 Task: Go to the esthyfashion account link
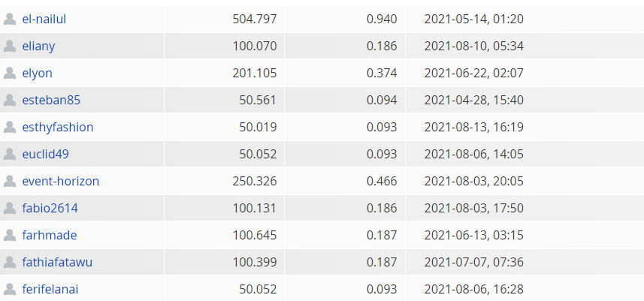click(x=58, y=128)
